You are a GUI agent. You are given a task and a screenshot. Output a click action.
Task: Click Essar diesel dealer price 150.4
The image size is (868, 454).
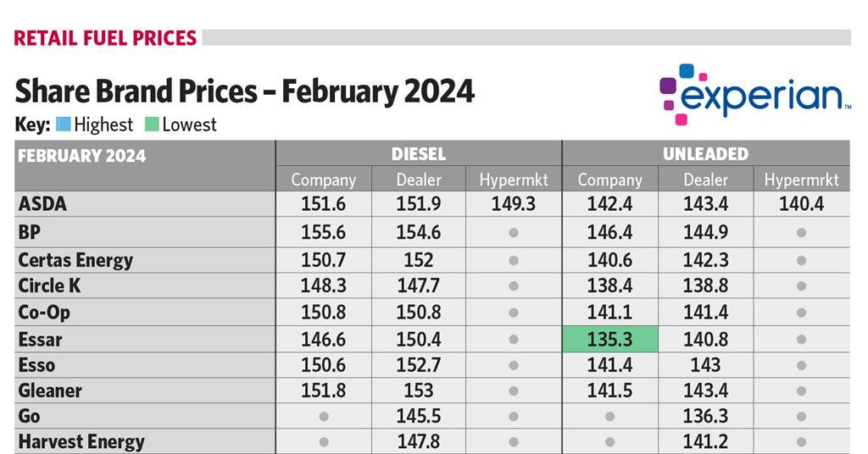point(419,340)
